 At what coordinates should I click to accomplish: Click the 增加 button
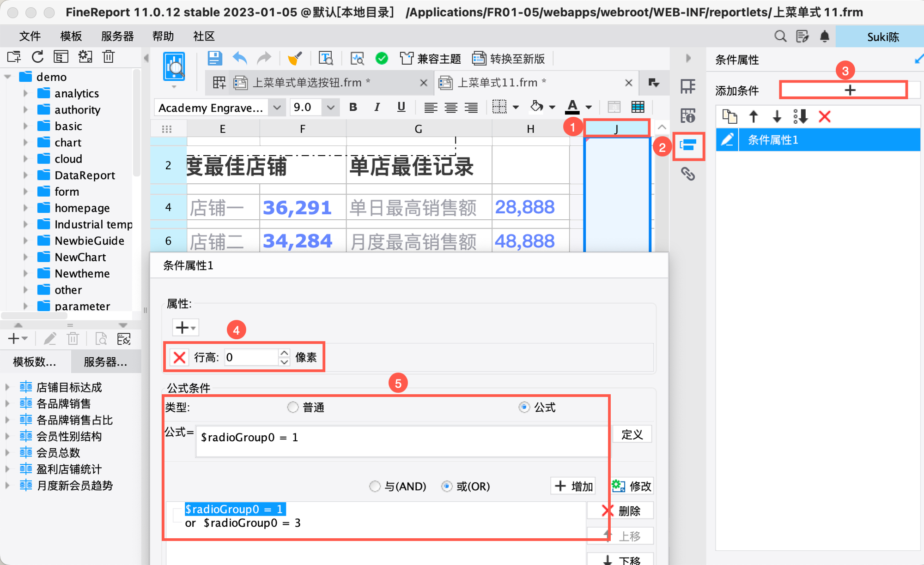pos(573,486)
